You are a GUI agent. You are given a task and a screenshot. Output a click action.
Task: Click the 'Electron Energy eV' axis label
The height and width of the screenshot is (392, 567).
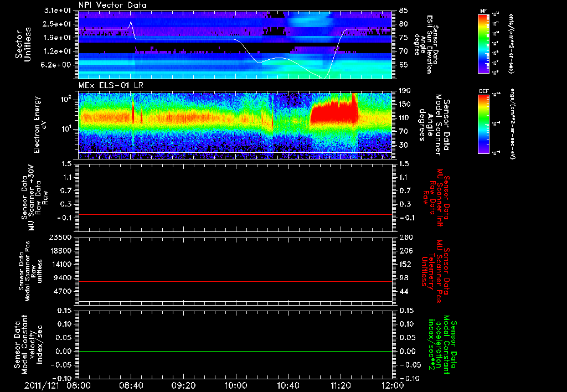tap(40, 125)
